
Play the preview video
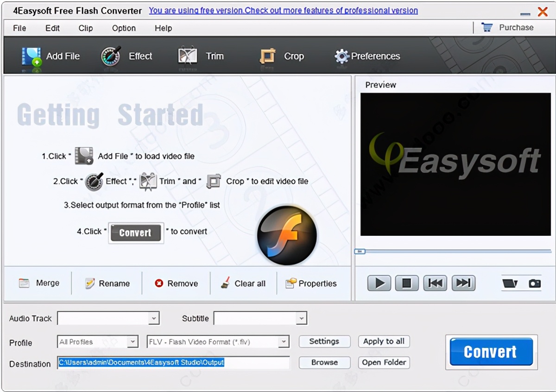tap(379, 283)
